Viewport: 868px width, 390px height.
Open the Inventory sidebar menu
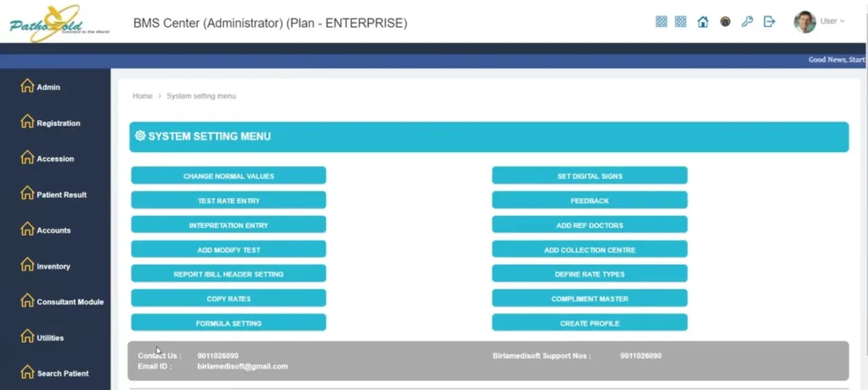tap(46, 265)
